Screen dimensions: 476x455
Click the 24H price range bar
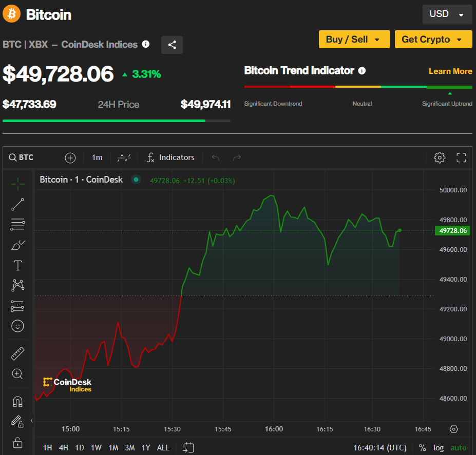point(117,121)
